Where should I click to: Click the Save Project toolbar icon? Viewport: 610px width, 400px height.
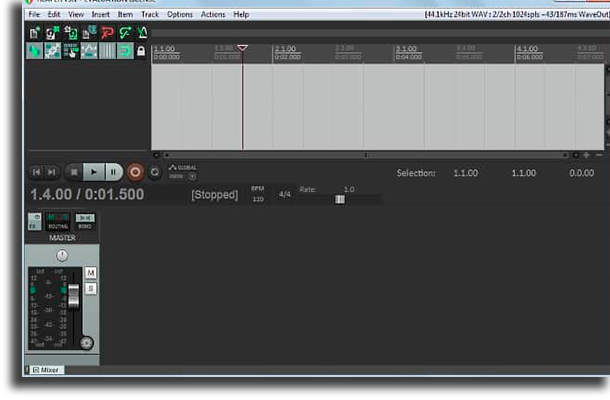point(71,33)
